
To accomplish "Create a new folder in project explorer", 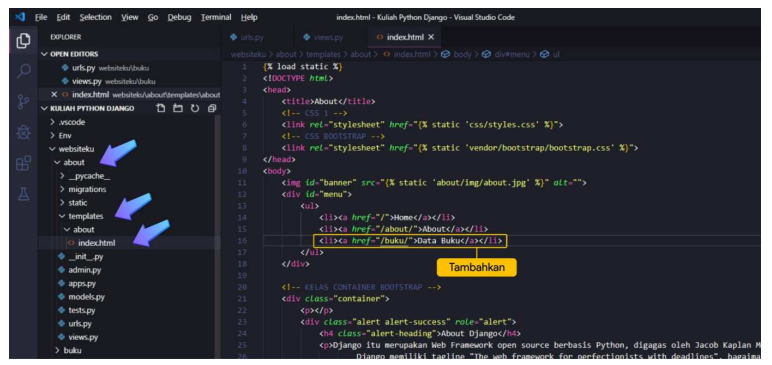I will coord(178,108).
